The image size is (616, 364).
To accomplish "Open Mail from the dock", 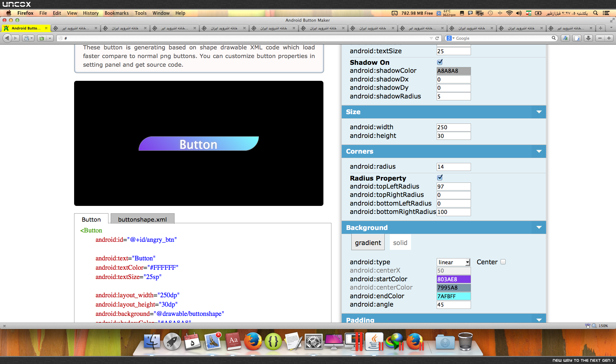I will (212, 341).
